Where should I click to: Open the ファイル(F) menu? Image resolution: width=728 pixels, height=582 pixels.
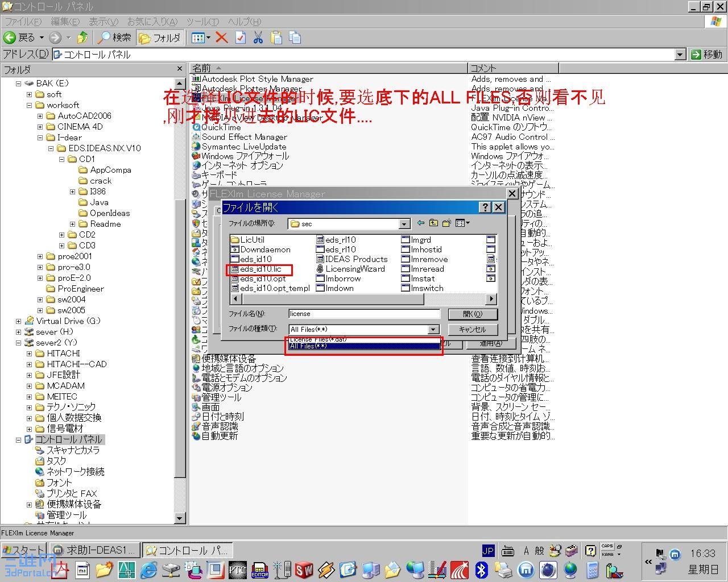(x=23, y=22)
